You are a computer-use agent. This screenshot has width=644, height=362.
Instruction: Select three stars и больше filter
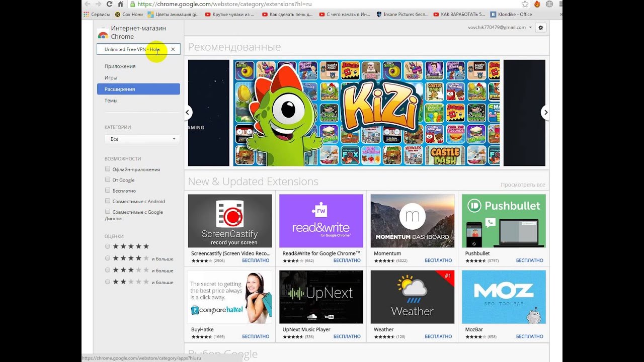[107, 270]
